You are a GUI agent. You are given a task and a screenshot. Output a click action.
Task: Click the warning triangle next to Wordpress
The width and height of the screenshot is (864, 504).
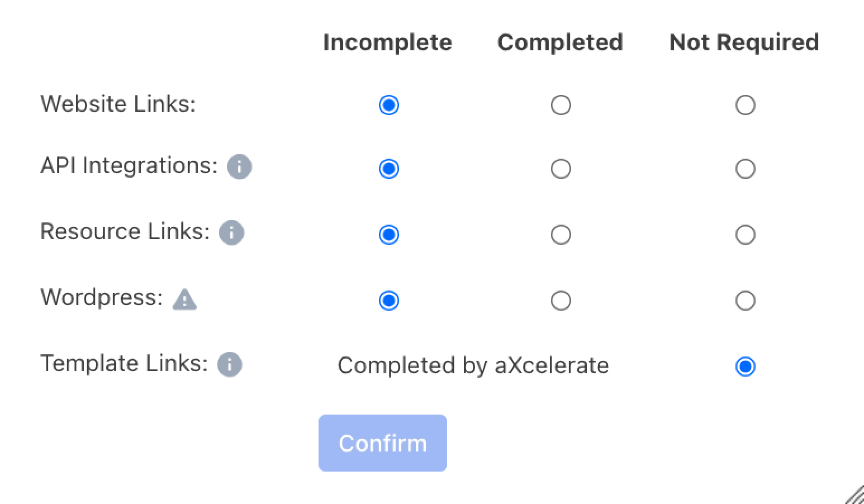pos(184,300)
